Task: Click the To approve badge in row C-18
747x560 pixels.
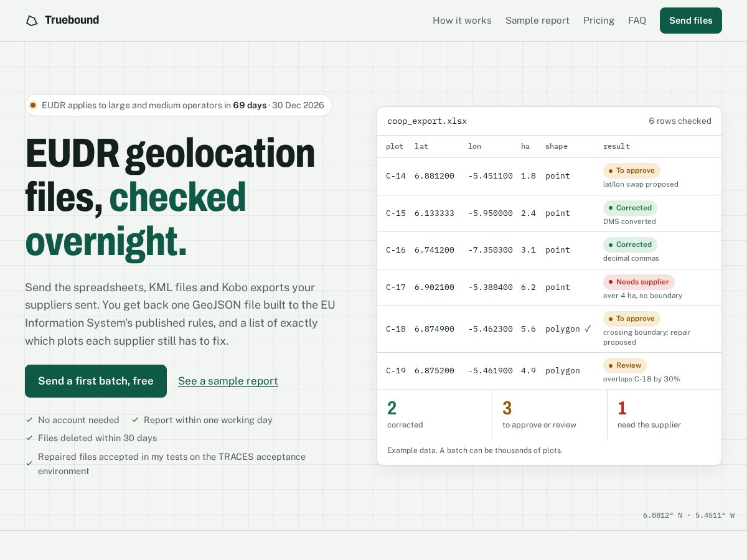Action: coord(632,319)
